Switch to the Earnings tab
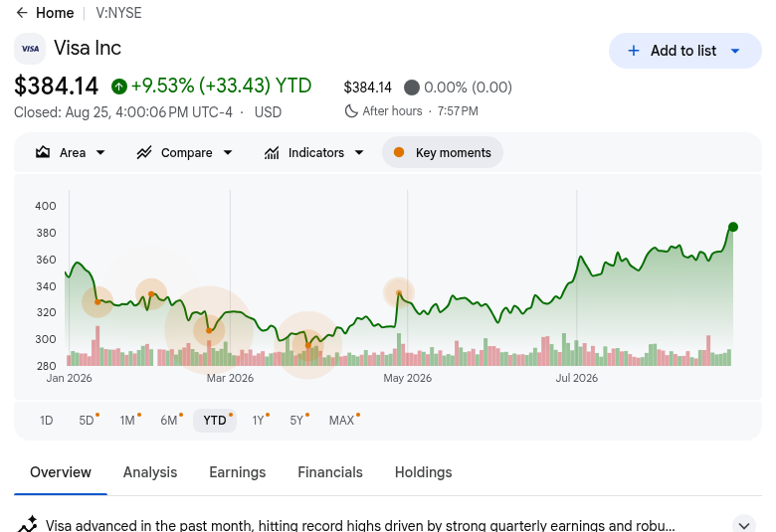This screenshot has width=776, height=532. (x=238, y=472)
